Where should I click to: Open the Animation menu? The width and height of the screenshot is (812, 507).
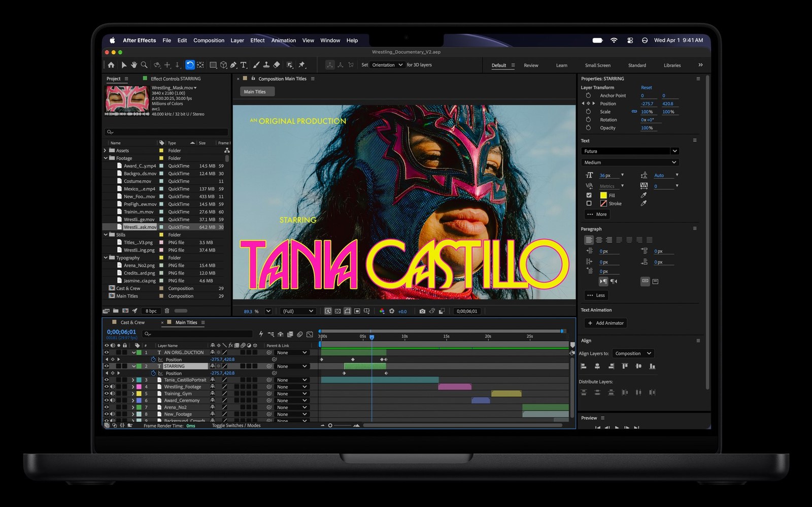point(283,41)
